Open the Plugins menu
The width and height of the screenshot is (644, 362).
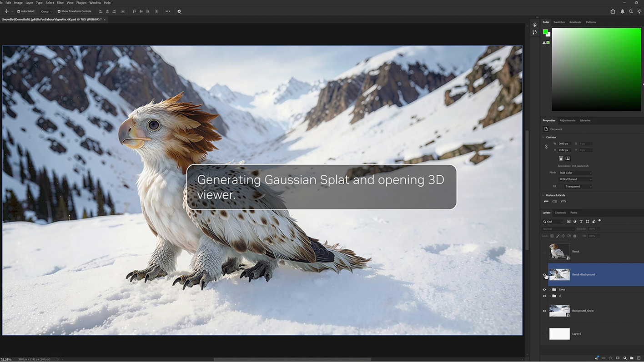click(81, 3)
